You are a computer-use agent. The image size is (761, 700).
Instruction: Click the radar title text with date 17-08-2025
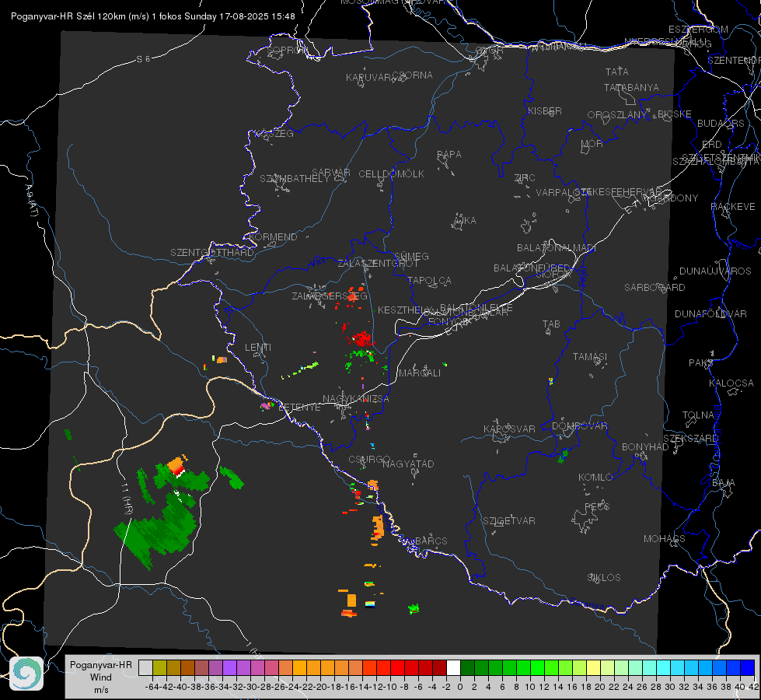[153, 16]
